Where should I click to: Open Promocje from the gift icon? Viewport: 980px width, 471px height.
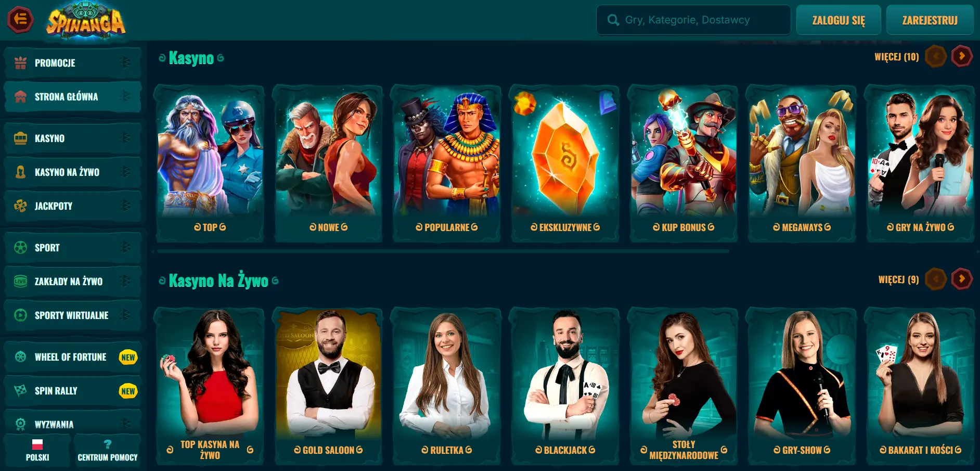(21, 63)
